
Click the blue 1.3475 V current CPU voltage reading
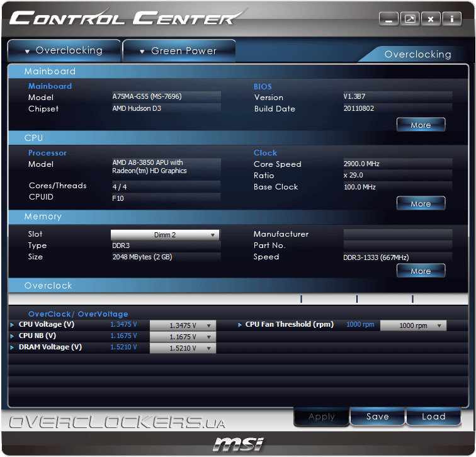(x=123, y=324)
